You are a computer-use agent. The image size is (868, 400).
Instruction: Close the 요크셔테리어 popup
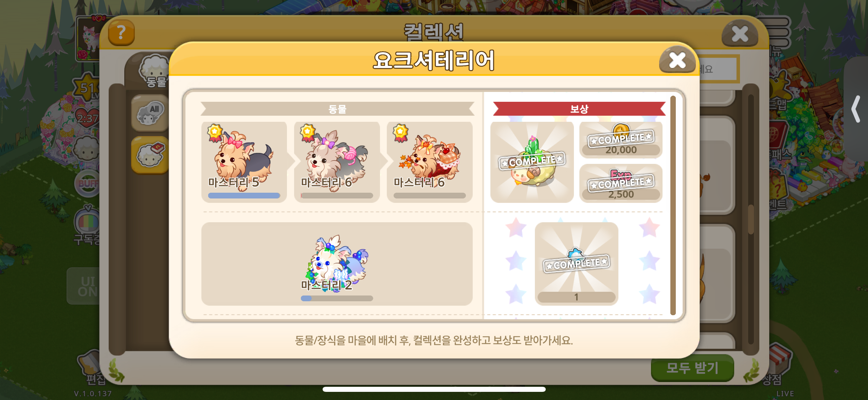point(677,61)
